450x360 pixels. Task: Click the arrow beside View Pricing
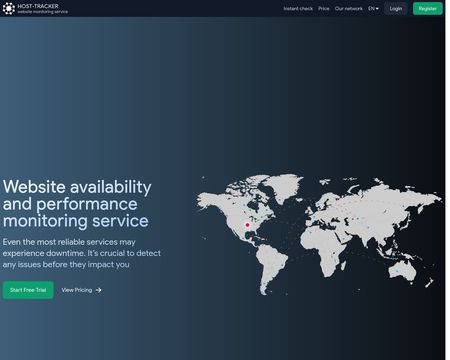point(98,290)
